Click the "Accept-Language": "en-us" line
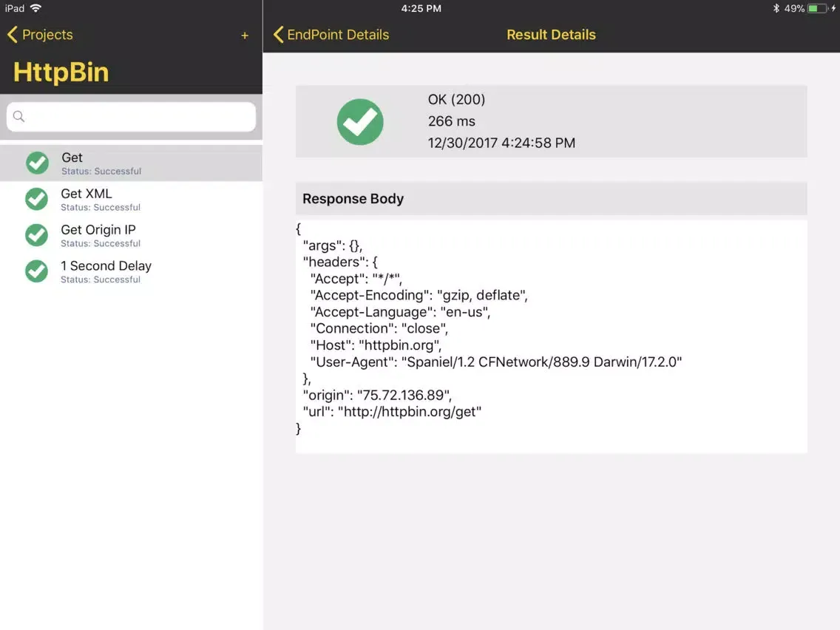 pyautogui.click(x=400, y=312)
